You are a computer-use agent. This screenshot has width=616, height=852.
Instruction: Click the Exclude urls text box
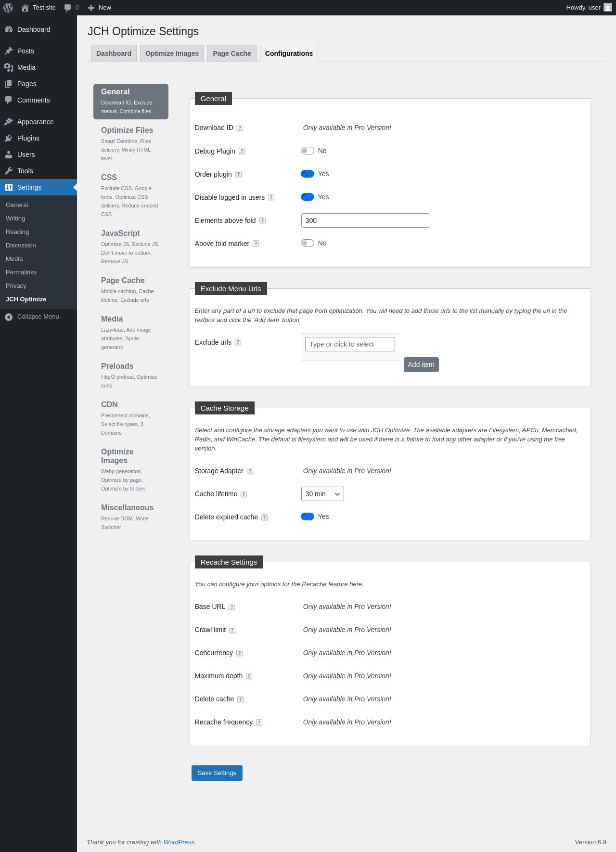[350, 344]
